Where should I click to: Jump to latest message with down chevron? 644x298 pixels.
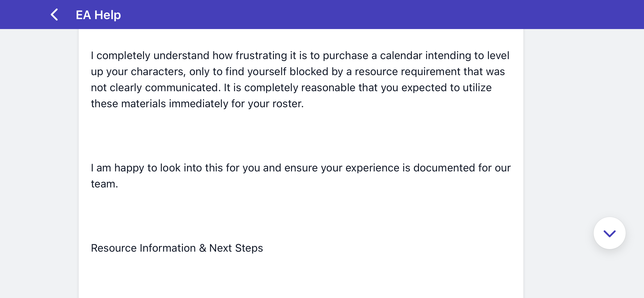(609, 233)
